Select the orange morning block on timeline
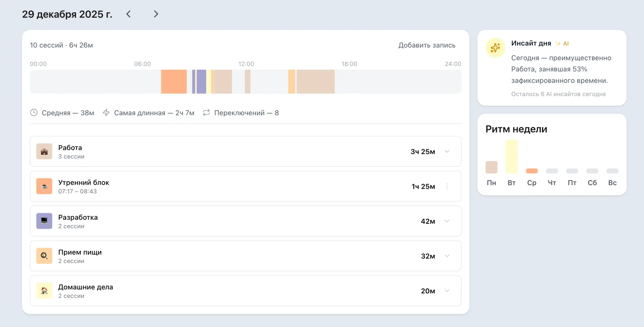 pos(174,82)
